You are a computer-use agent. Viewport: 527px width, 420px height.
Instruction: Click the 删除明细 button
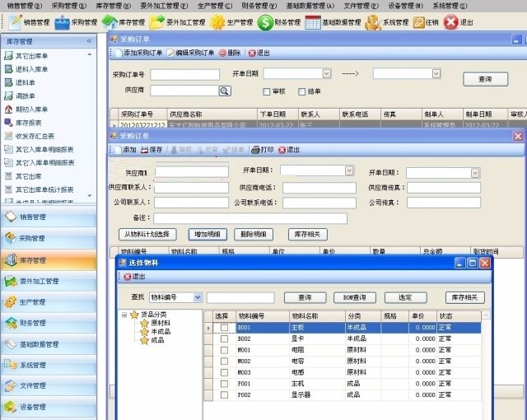(254, 234)
